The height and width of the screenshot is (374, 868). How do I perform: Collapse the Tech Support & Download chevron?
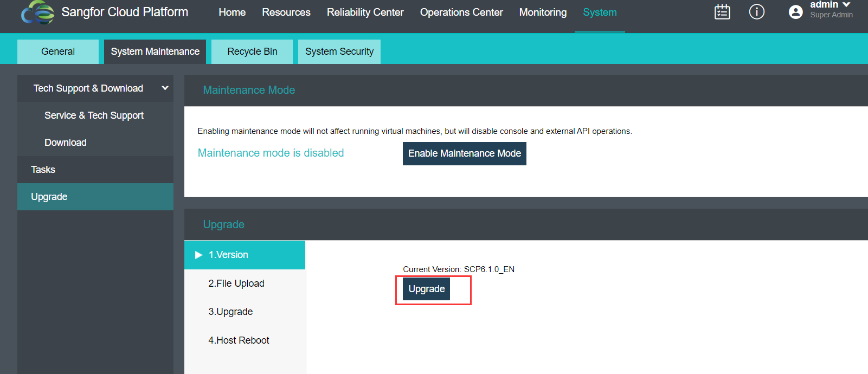pyautogui.click(x=165, y=88)
